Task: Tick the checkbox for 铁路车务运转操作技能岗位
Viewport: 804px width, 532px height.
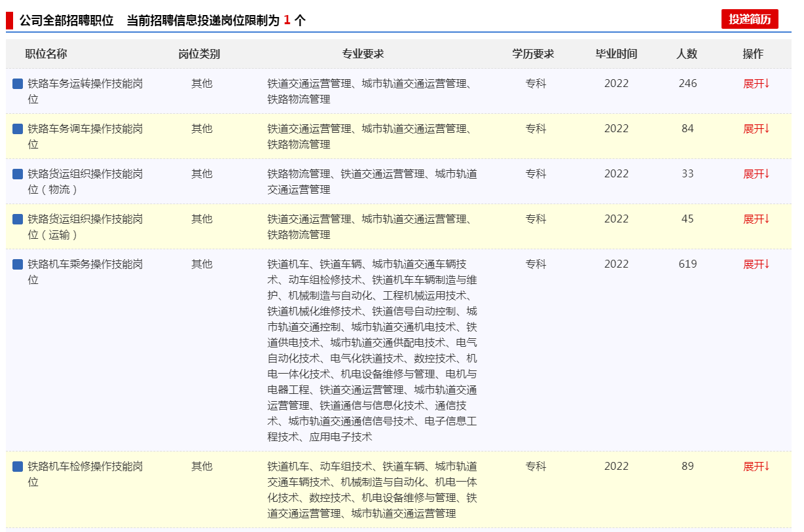Action: [18, 84]
